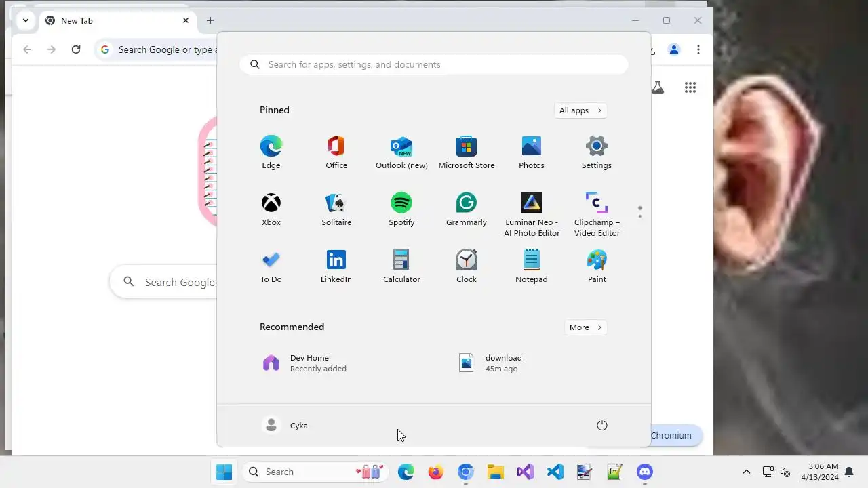Click the Windows Start button on taskbar
Viewport: 868px width, 488px height.
click(224, 472)
